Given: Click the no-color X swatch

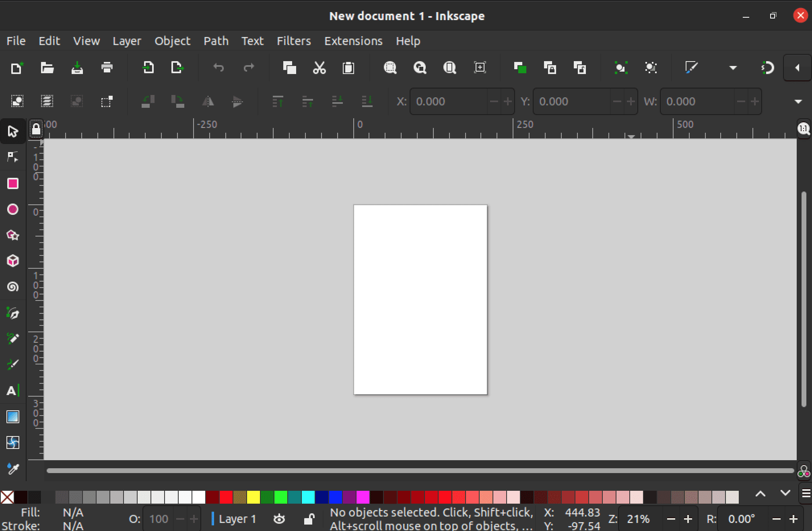Looking at the screenshot, I should (x=7, y=497).
